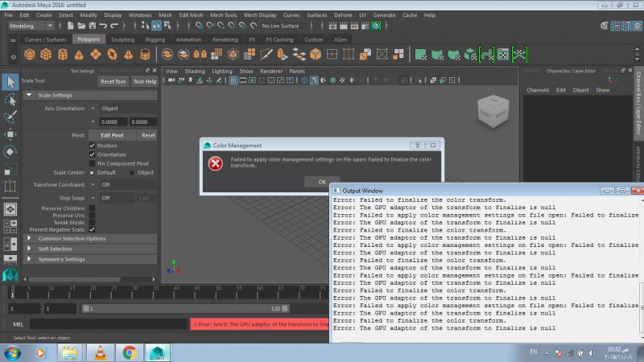Screen dimensions: 644x362
Task: Create a polygon pyramid shelf icon
Action: pyautogui.click(x=129, y=54)
